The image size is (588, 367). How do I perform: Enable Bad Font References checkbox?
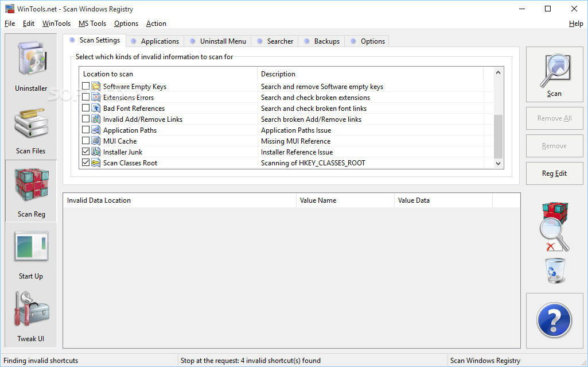85,108
